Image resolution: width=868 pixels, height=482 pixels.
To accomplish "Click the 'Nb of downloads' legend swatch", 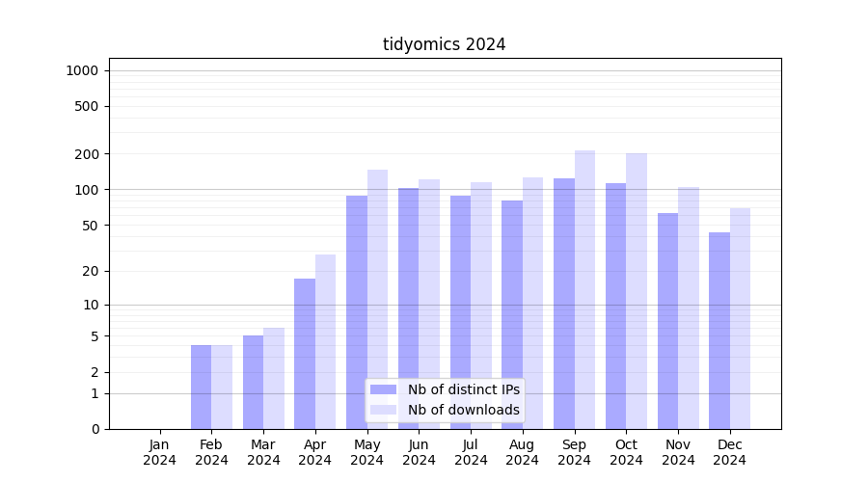I will pos(383,410).
